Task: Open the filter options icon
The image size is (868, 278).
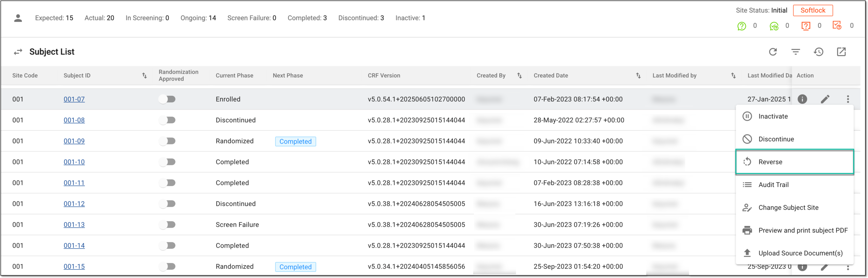Action: 796,52
